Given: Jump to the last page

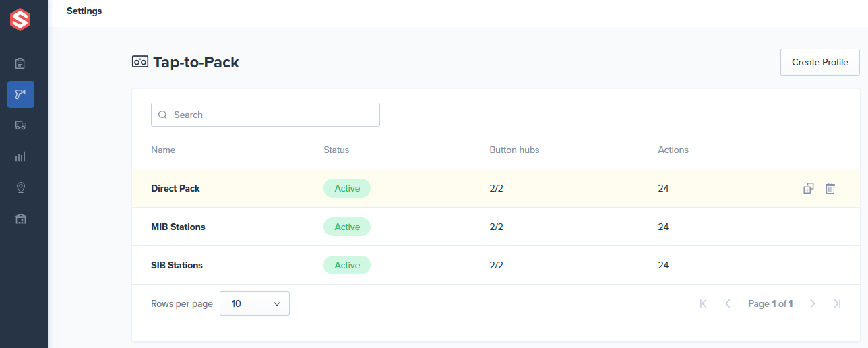Looking at the screenshot, I should click(x=837, y=303).
